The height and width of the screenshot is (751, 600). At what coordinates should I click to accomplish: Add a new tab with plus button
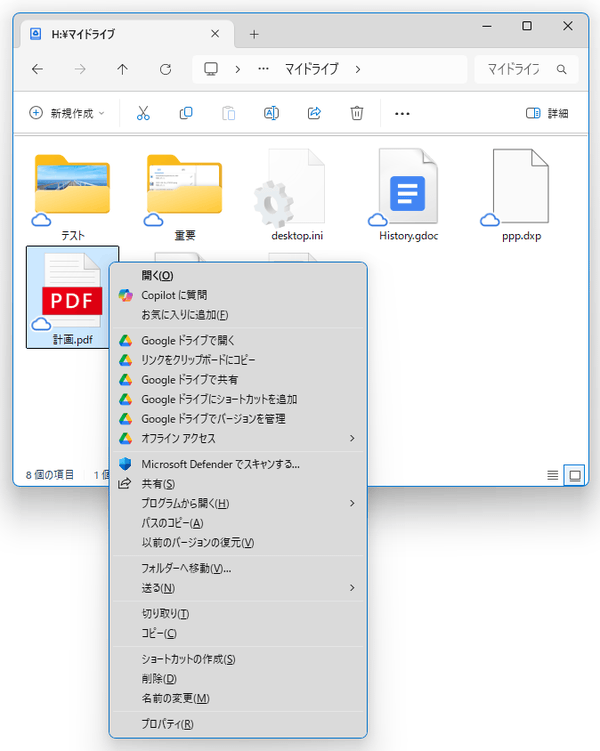coord(254,34)
